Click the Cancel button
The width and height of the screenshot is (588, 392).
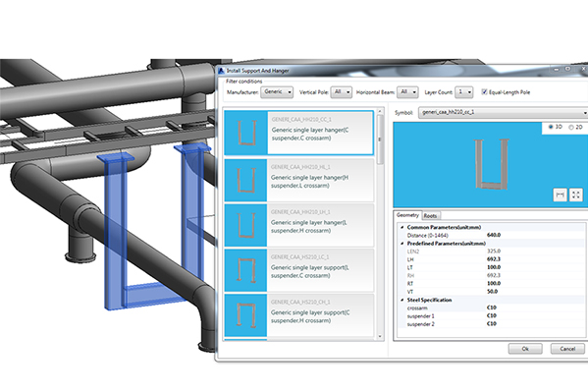[x=567, y=349]
